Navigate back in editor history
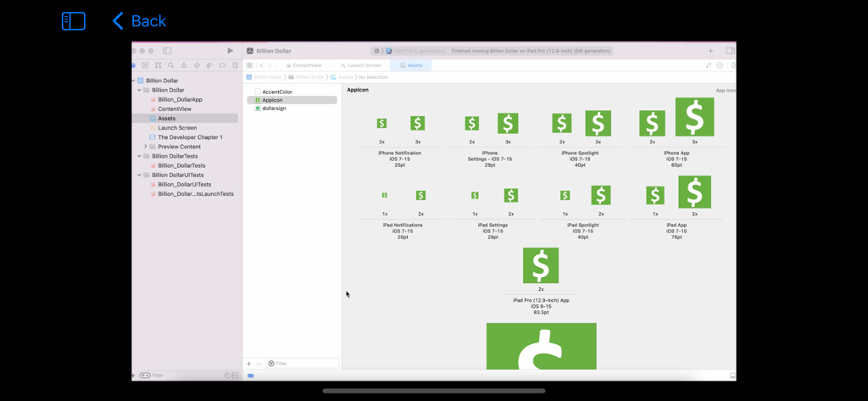Image resolution: width=868 pixels, height=401 pixels. click(262, 65)
